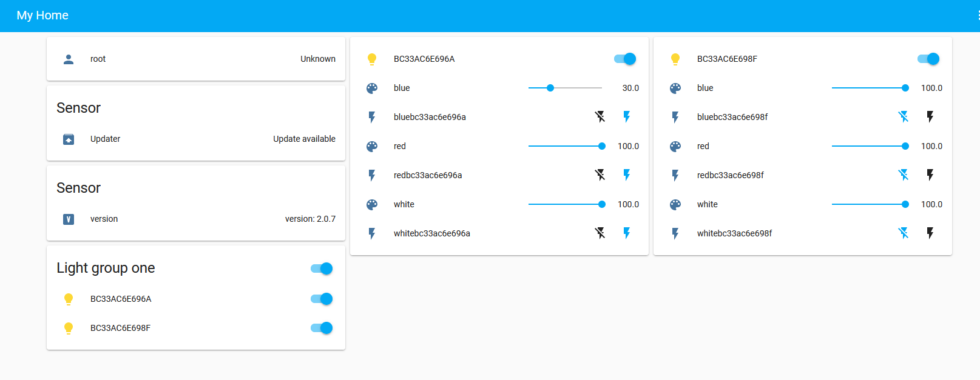Click palette icon for red in BC33AC6E698F card

pyautogui.click(x=675, y=146)
